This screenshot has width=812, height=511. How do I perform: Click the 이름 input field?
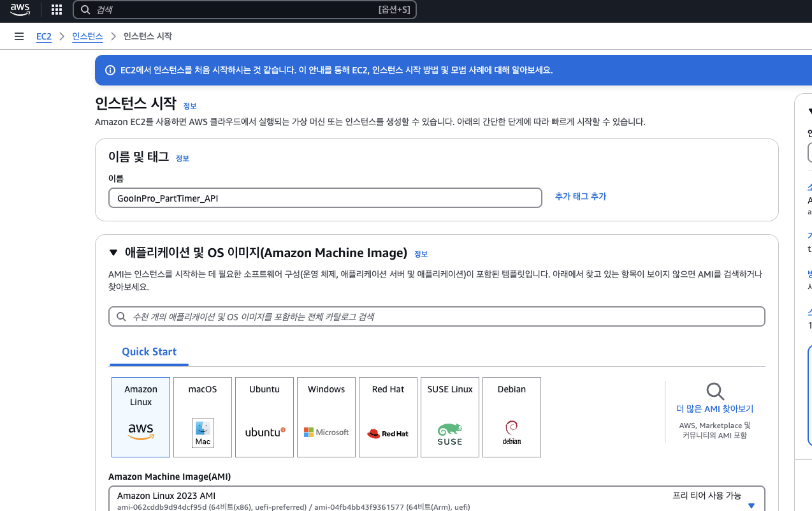pyautogui.click(x=325, y=198)
